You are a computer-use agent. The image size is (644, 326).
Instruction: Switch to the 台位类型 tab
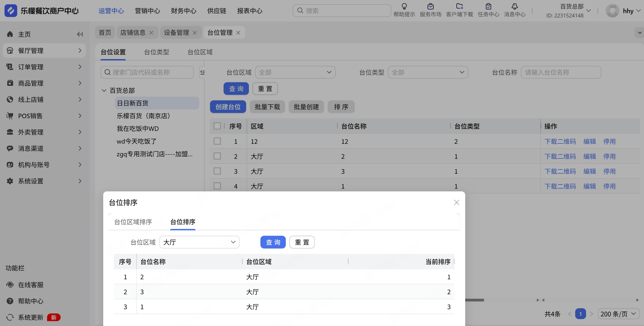(x=157, y=52)
